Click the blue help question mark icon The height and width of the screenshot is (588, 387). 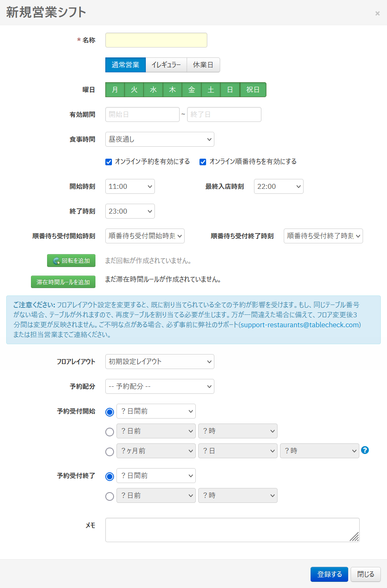[365, 450]
